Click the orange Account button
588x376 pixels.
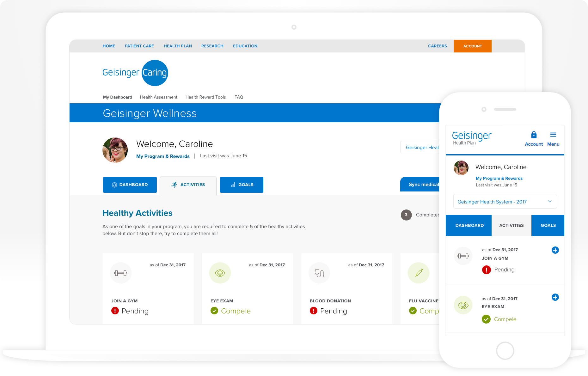click(x=473, y=46)
